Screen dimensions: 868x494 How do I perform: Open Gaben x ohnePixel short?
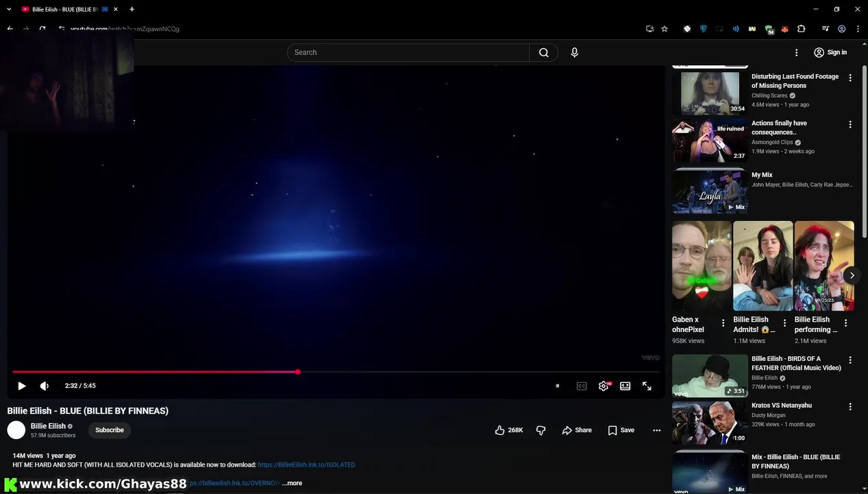[701, 266]
